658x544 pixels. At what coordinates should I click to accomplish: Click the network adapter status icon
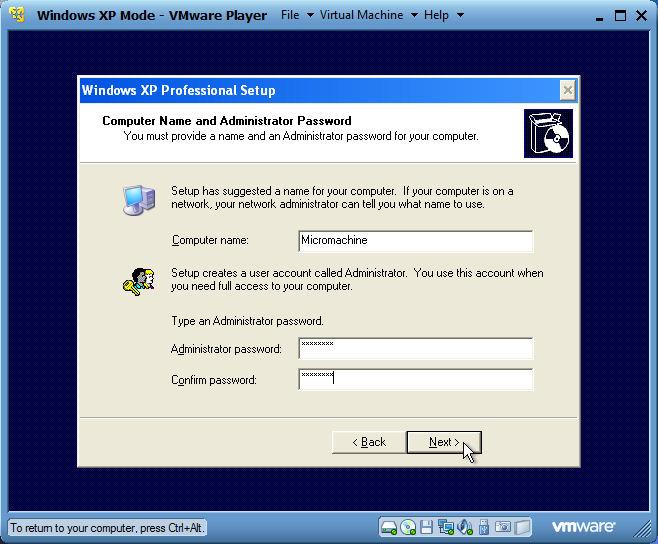pos(446,527)
